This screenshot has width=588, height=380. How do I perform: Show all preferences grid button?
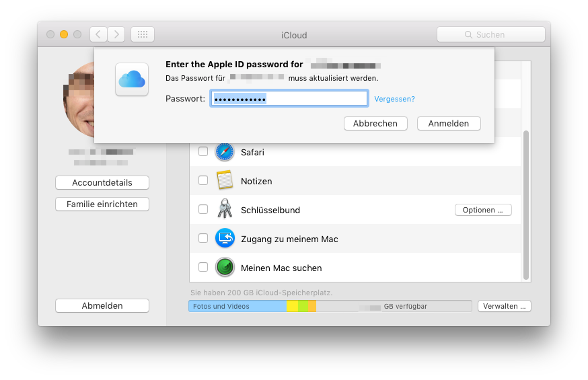143,34
